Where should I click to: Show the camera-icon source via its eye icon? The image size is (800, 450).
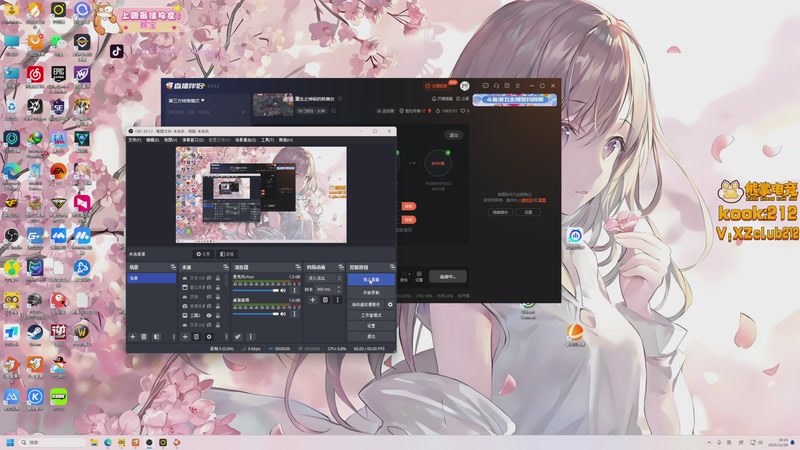(x=209, y=306)
